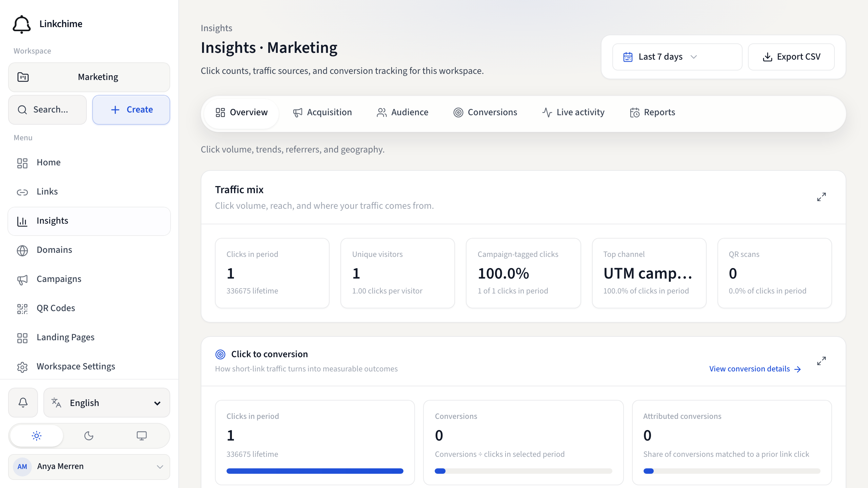The height and width of the screenshot is (488, 868).
Task: Open Landing Pages from the sidebar
Action: pos(89,338)
